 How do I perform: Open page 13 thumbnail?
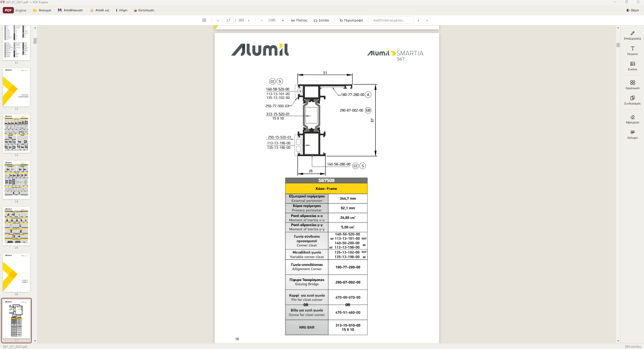16,133
